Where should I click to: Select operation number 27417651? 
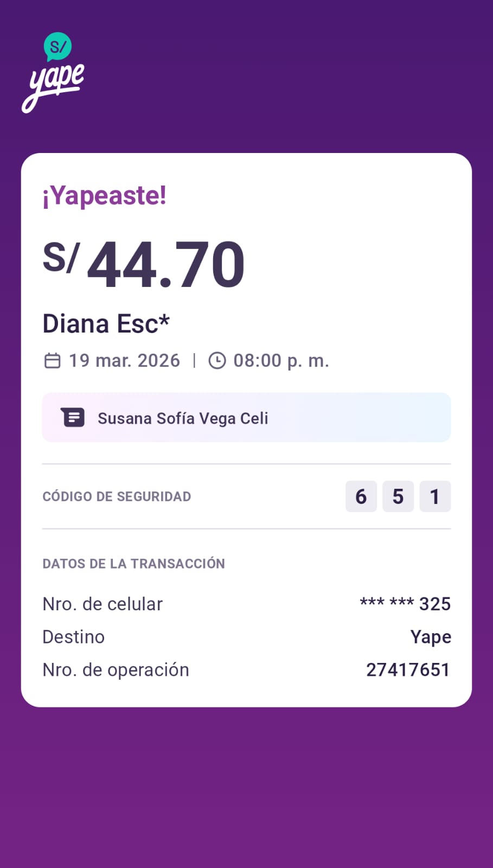click(x=408, y=670)
